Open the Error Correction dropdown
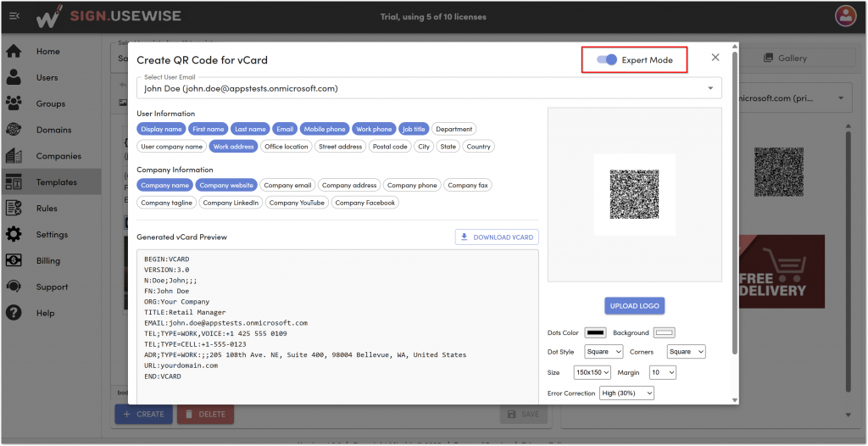 626,393
